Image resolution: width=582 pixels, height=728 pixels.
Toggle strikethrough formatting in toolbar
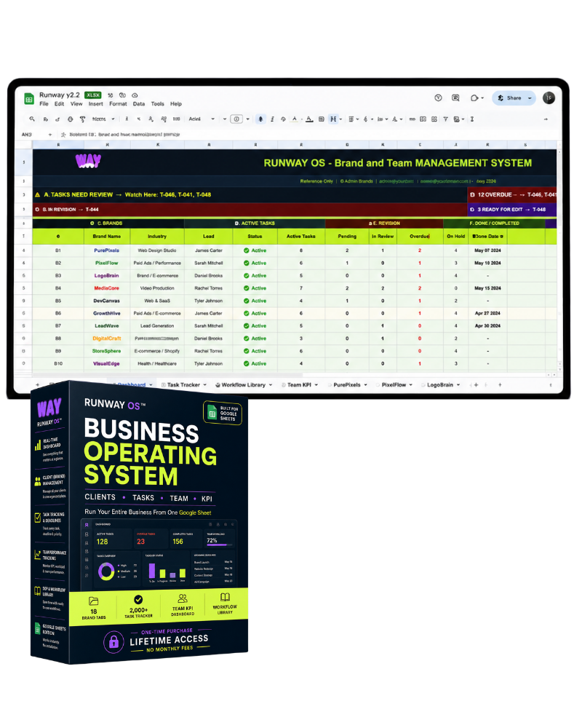click(283, 119)
